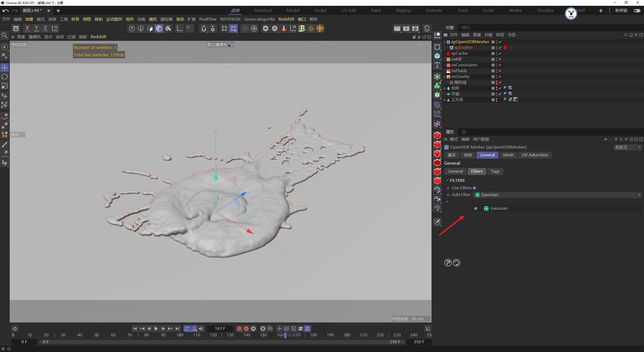Open the Gaussian Add Filter dropdown
Screen dimensions: 644x352
click(x=639, y=195)
